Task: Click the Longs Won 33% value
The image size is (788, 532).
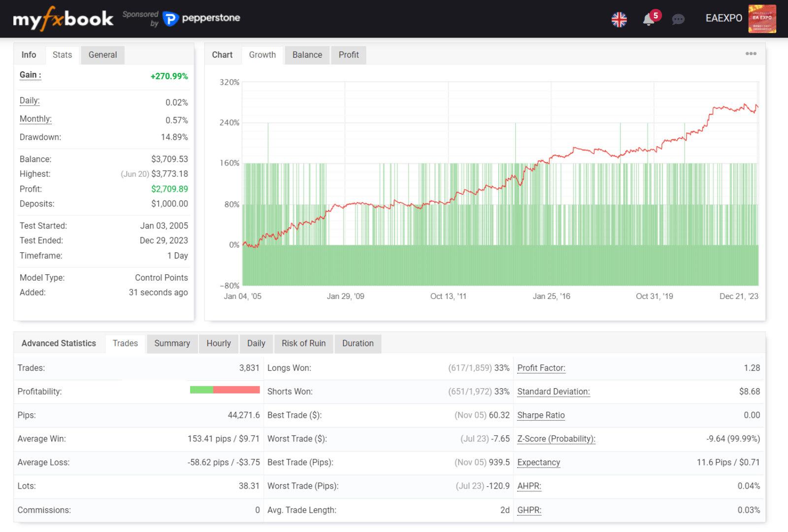Action: click(502, 368)
